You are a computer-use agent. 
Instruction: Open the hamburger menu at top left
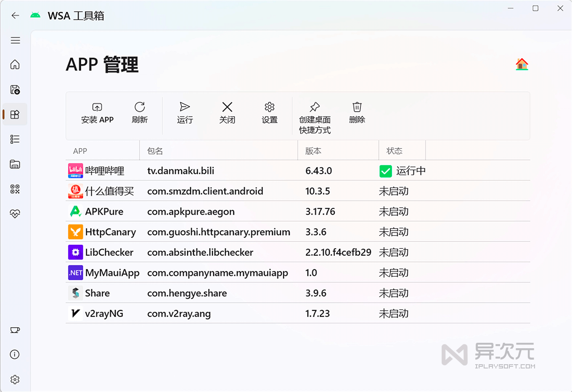coord(15,40)
